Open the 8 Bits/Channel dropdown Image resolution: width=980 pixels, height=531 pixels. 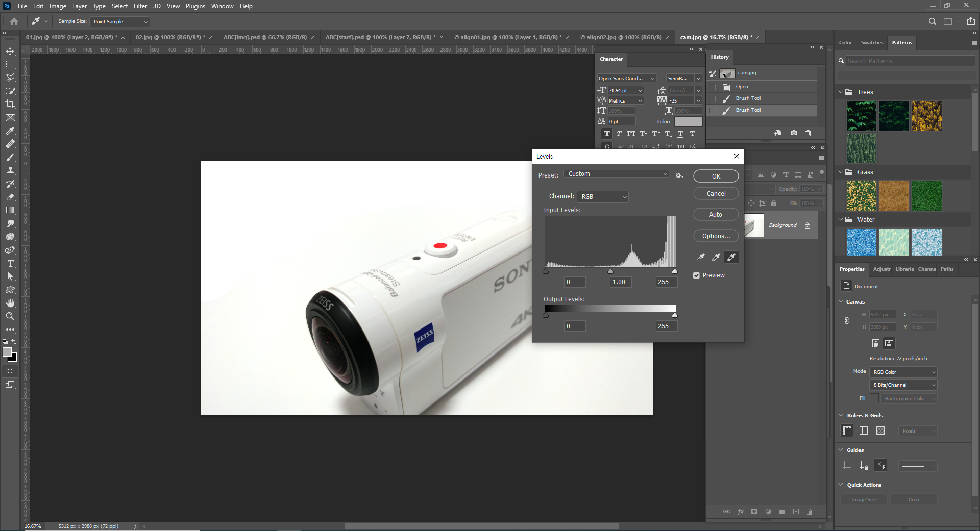[x=903, y=385]
